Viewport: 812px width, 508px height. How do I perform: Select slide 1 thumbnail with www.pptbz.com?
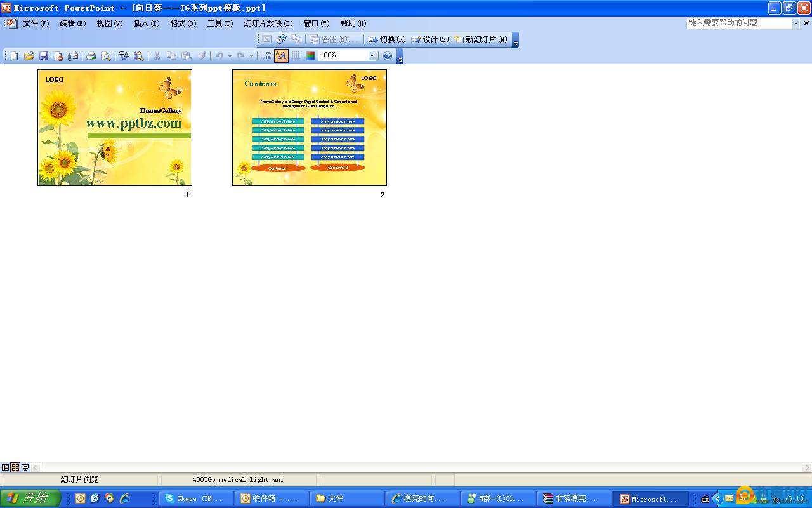pos(115,128)
